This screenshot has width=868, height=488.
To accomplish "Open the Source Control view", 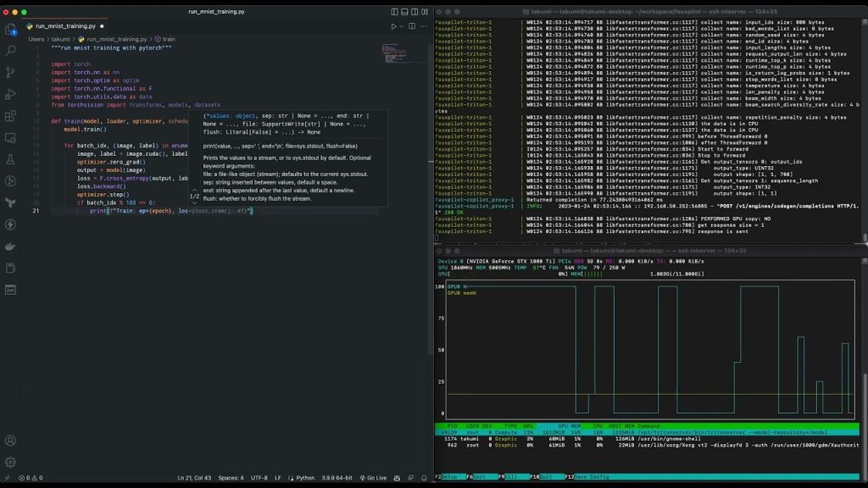I will pos(10,73).
